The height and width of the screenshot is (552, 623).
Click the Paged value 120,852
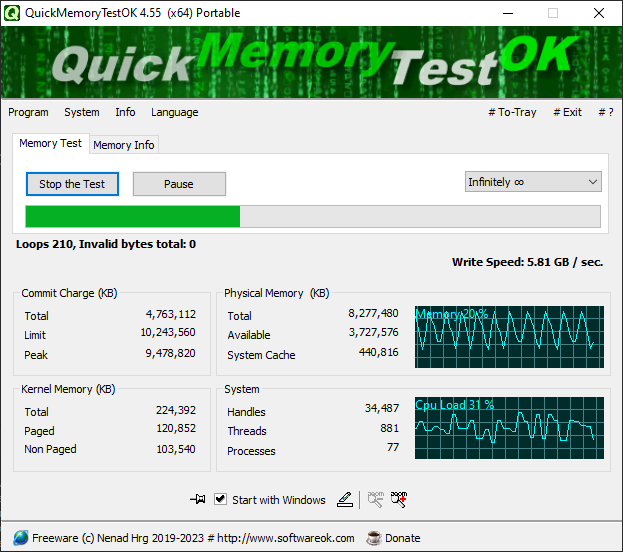coord(176,428)
